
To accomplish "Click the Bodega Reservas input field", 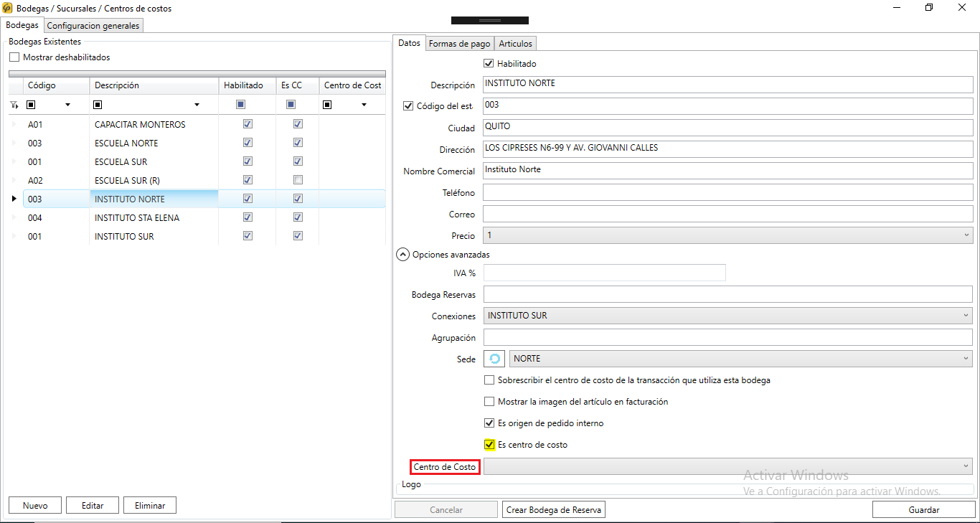I will point(727,294).
